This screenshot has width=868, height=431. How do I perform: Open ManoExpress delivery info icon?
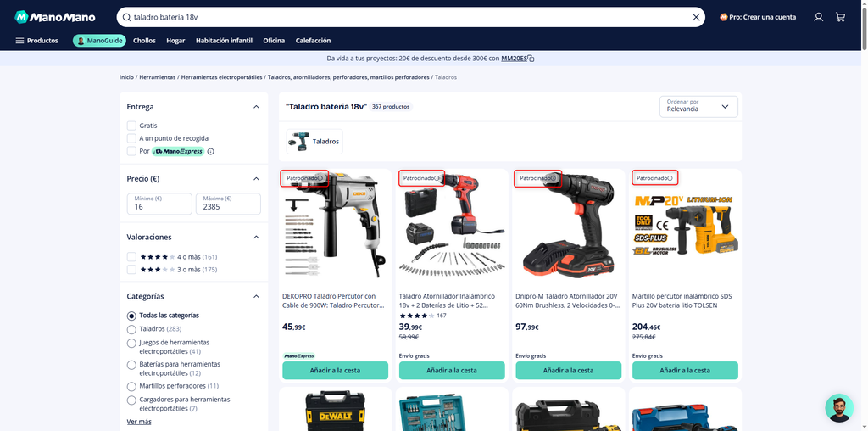211,151
